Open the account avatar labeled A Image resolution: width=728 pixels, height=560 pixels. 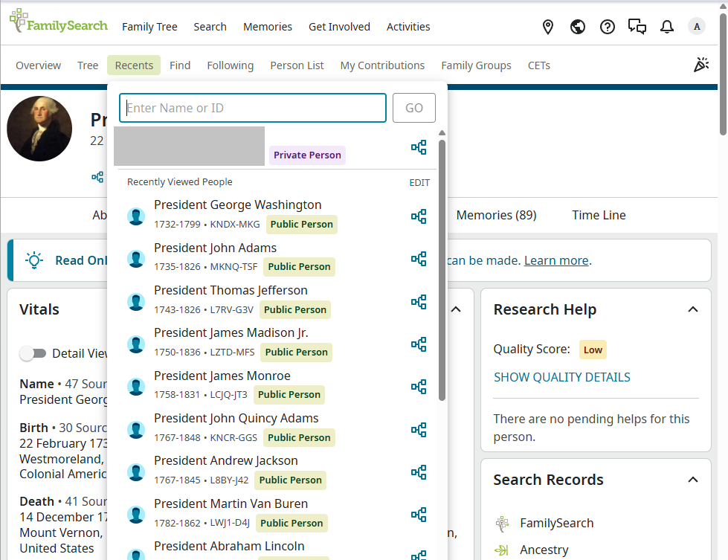click(697, 27)
